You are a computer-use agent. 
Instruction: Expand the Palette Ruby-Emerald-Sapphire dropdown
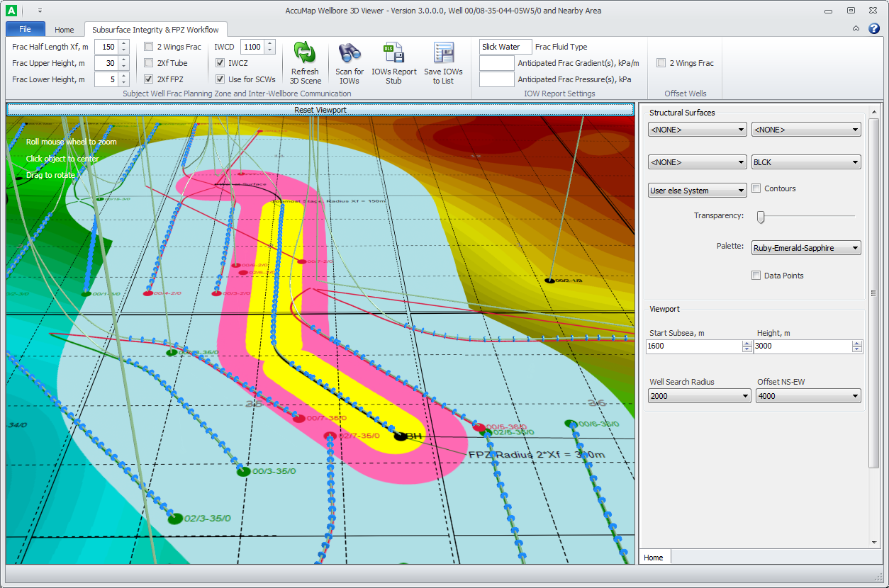806,248
